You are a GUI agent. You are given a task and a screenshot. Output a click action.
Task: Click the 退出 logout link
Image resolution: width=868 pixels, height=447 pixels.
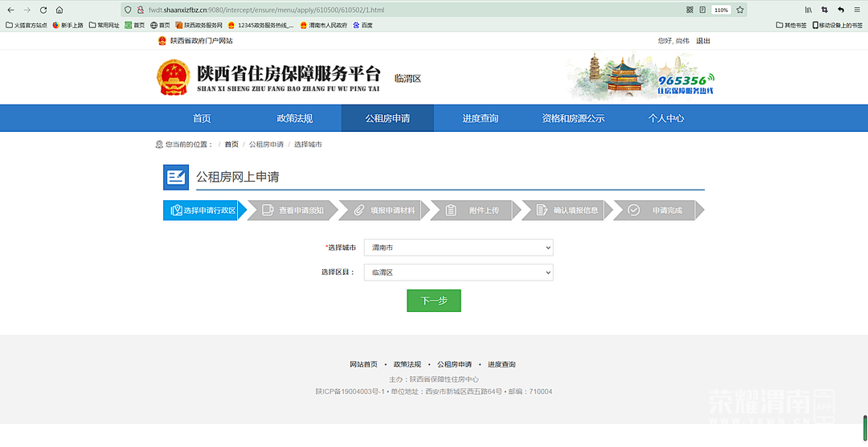[703, 41]
